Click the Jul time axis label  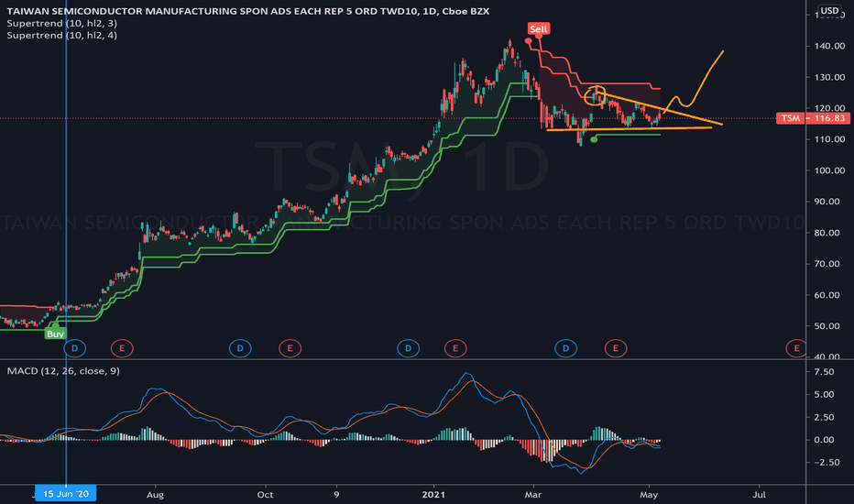click(x=759, y=495)
